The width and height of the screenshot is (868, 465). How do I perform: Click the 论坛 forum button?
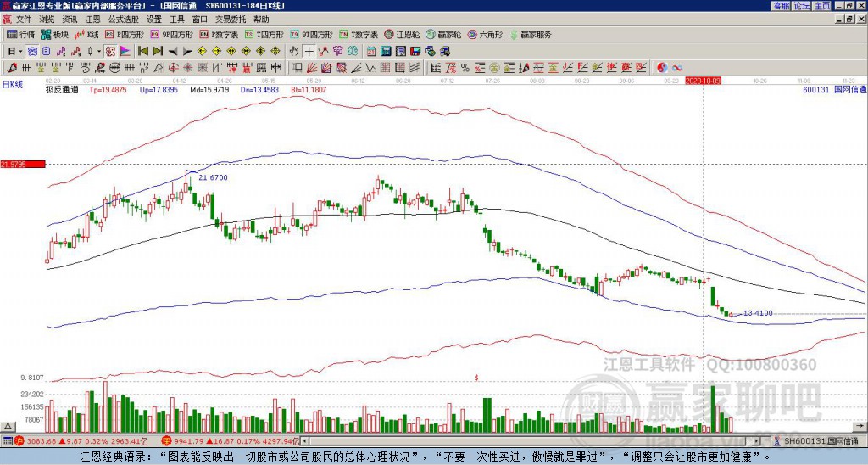802,6
